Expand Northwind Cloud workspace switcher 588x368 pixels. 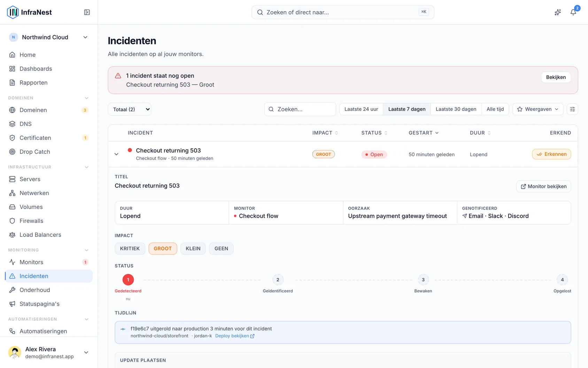coord(49,37)
